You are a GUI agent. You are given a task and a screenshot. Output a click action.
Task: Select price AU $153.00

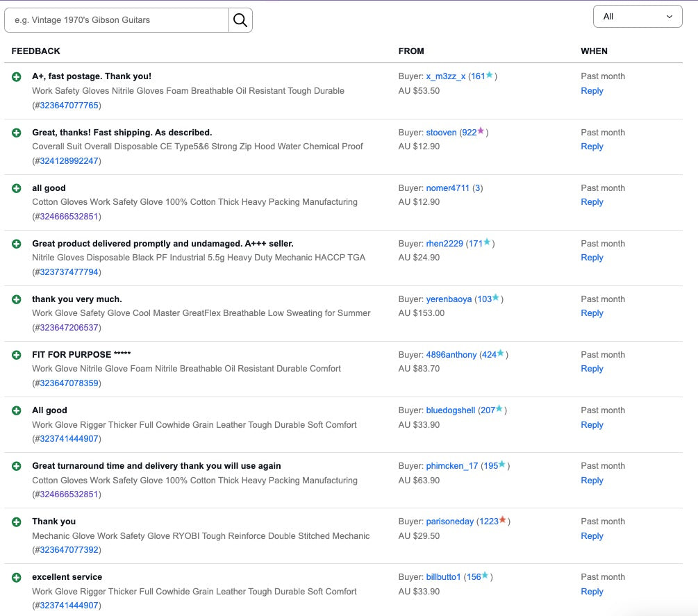pos(421,313)
